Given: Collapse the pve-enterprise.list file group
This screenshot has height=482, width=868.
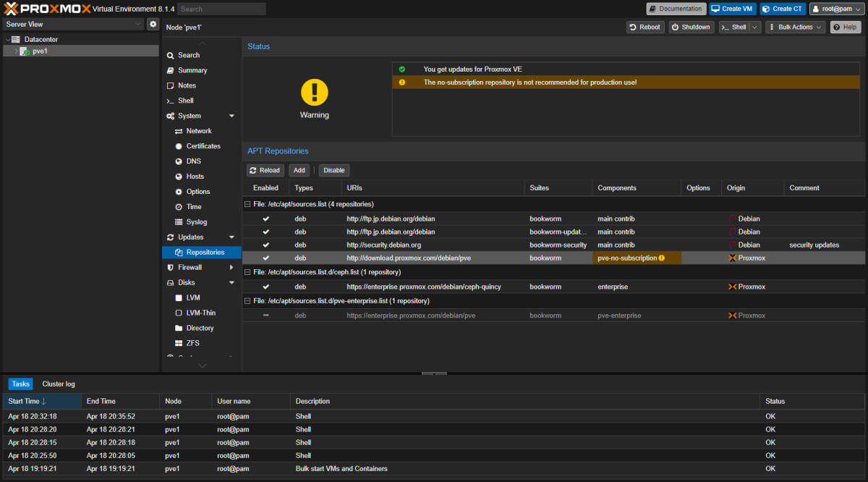Looking at the screenshot, I should [x=247, y=301].
